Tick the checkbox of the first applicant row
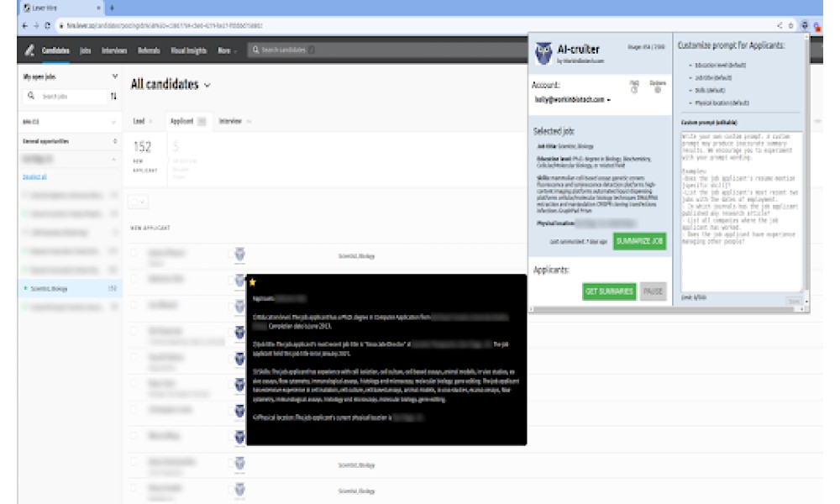 [x=134, y=253]
